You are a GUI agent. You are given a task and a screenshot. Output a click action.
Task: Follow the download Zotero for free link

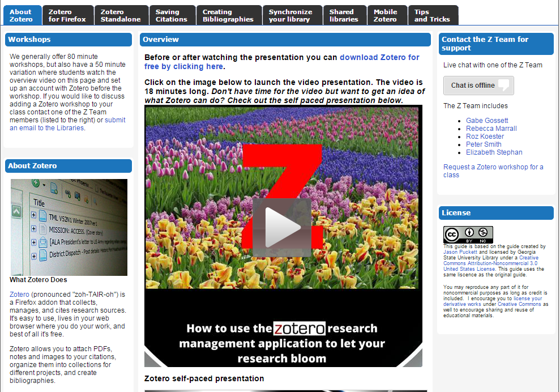click(282, 62)
